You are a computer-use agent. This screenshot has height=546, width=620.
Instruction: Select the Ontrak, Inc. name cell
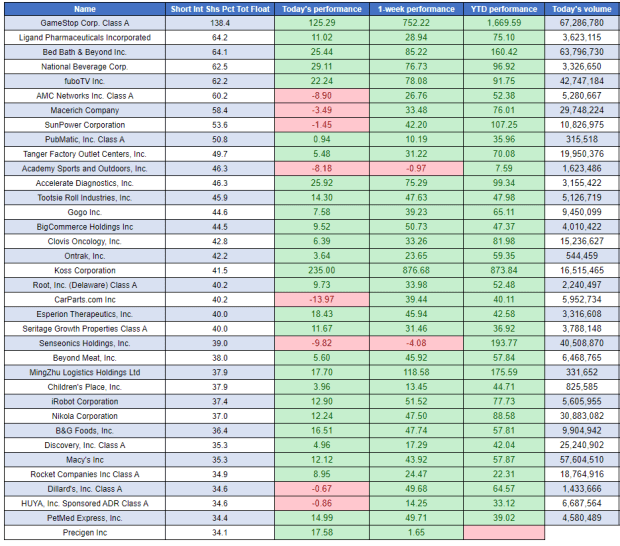pos(85,256)
